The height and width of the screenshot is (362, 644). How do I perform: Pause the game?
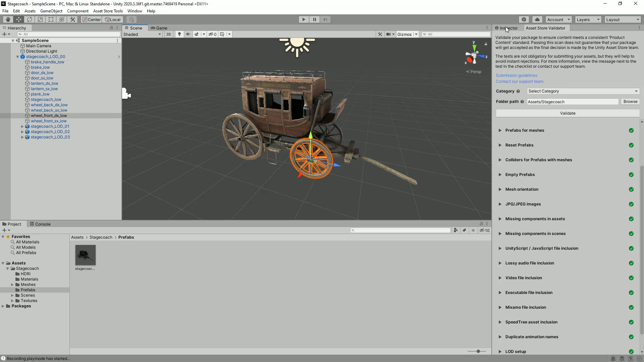pyautogui.click(x=315, y=19)
